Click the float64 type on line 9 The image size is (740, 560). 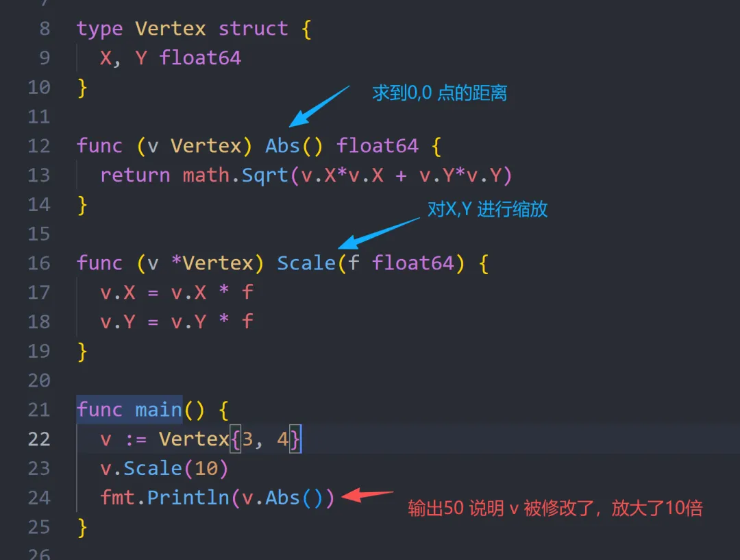coord(200,58)
